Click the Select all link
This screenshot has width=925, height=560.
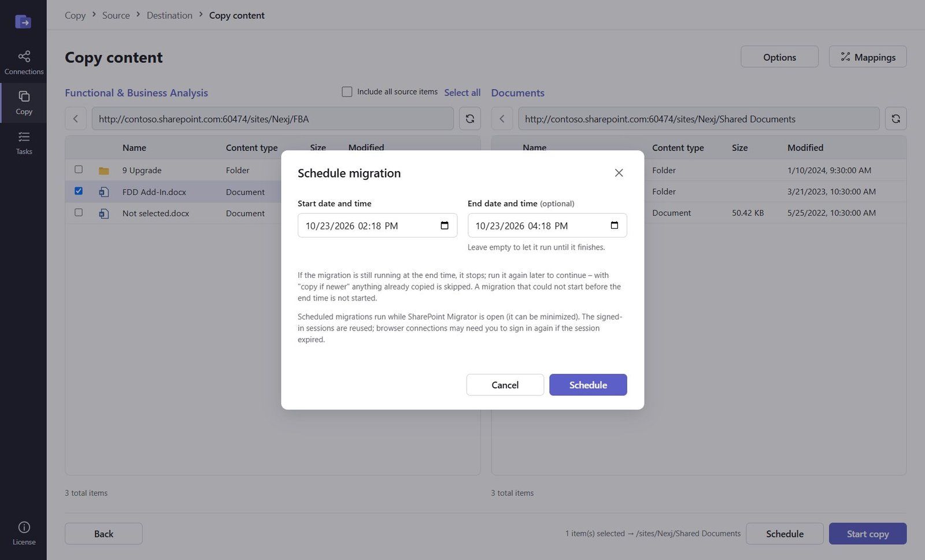click(x=462, y=92)
